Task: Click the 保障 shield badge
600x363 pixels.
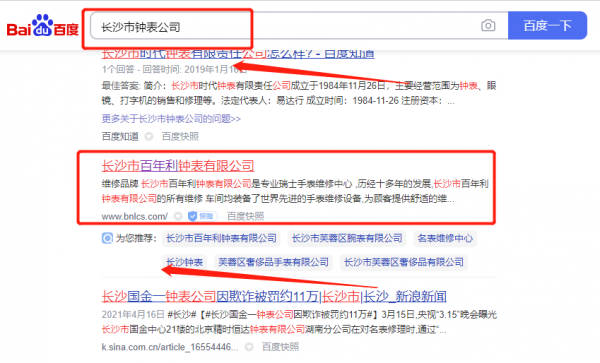Action: 202,216
